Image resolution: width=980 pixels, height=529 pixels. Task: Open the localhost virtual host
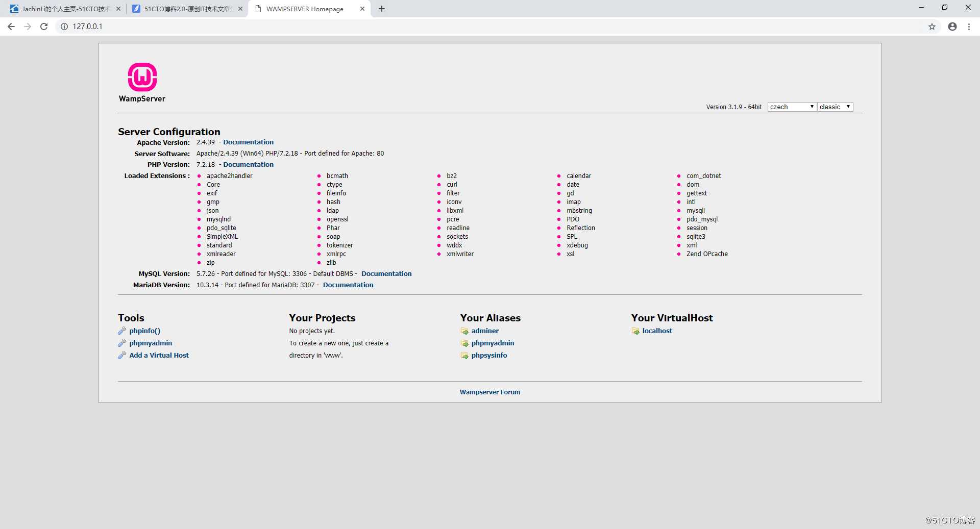[657, 331]
